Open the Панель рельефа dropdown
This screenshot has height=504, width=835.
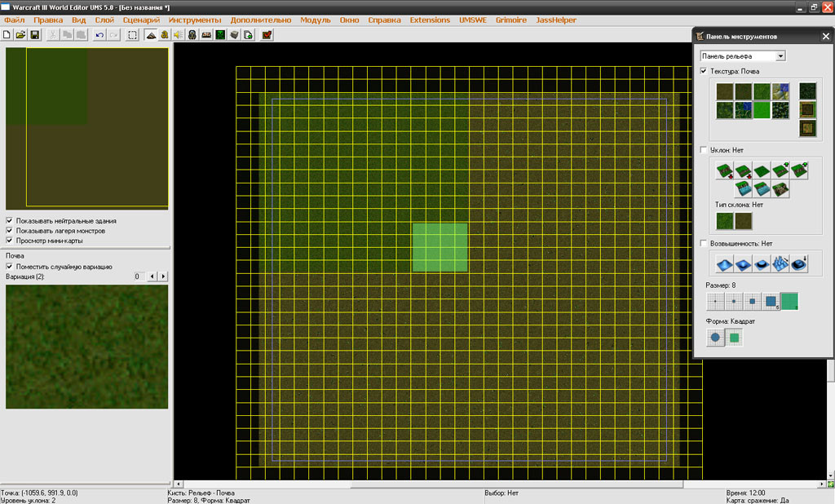coord(743,56)
